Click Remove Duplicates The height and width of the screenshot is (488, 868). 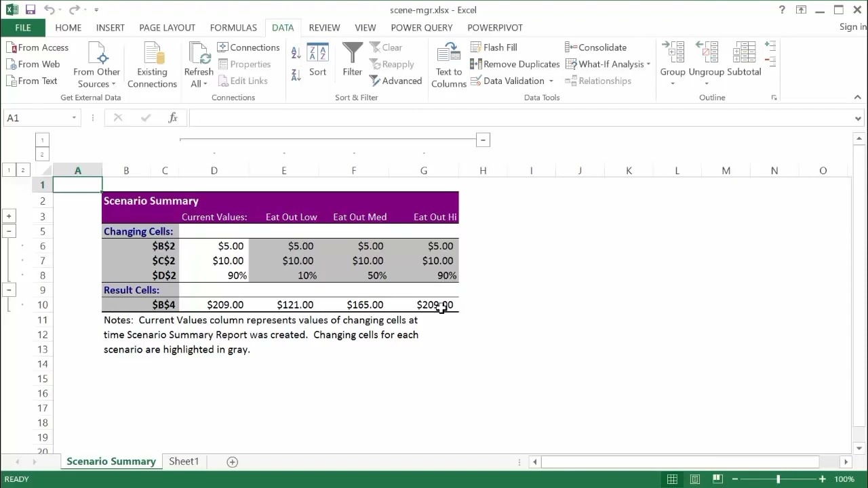(515, 64)
